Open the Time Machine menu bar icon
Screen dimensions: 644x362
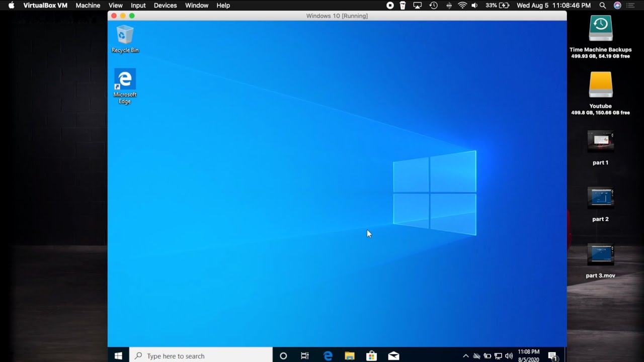(x=433, y=5)
